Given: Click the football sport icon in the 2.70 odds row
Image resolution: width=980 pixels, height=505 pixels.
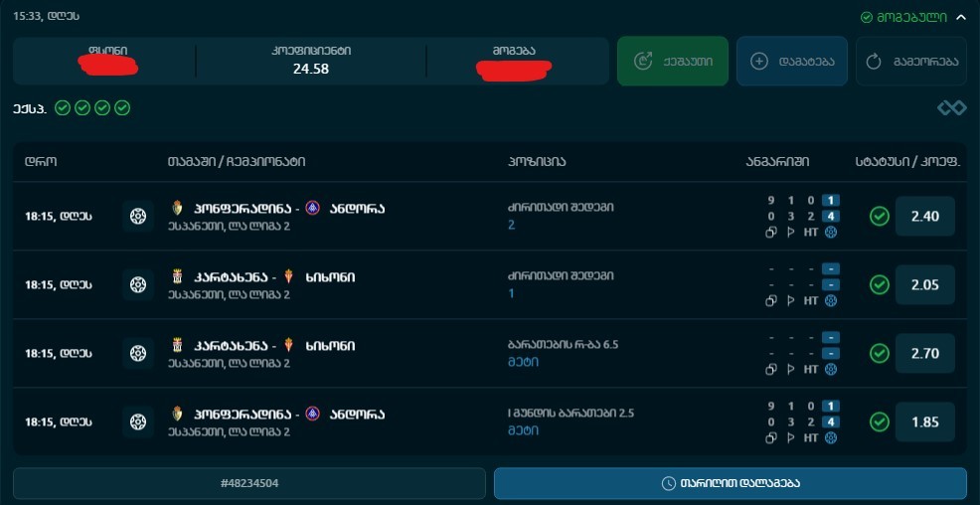Looking at the screenshot, I should (137, 354).
